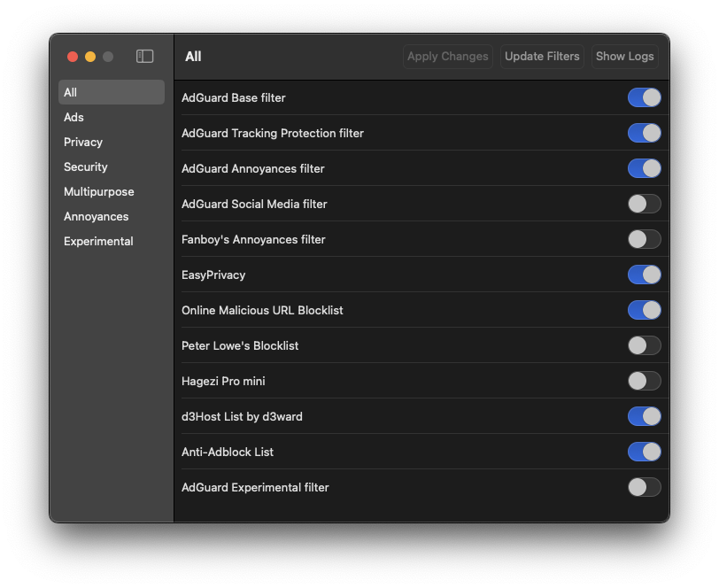
Task: Click Update Filters in the toolbar
Action: (542, 57)
